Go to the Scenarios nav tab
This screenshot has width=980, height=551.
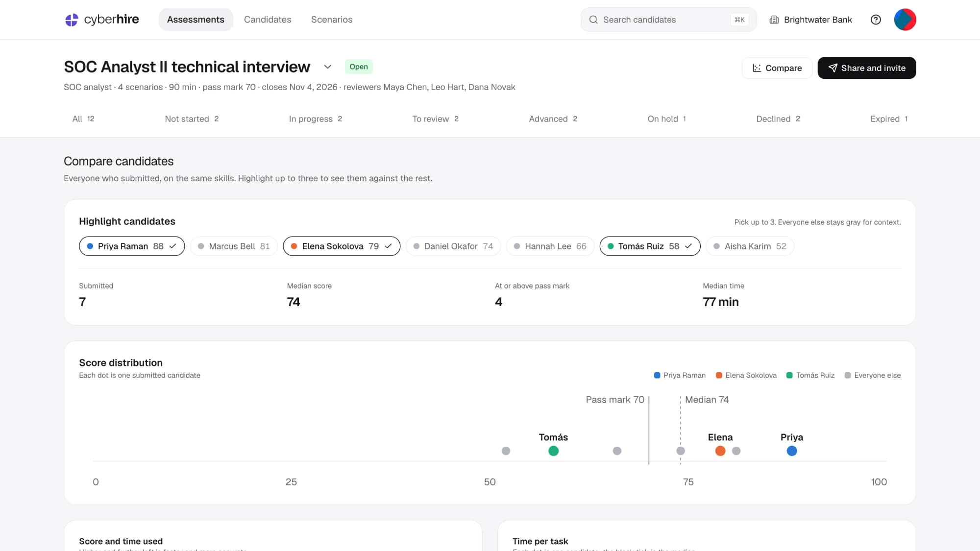coord(332,20)
